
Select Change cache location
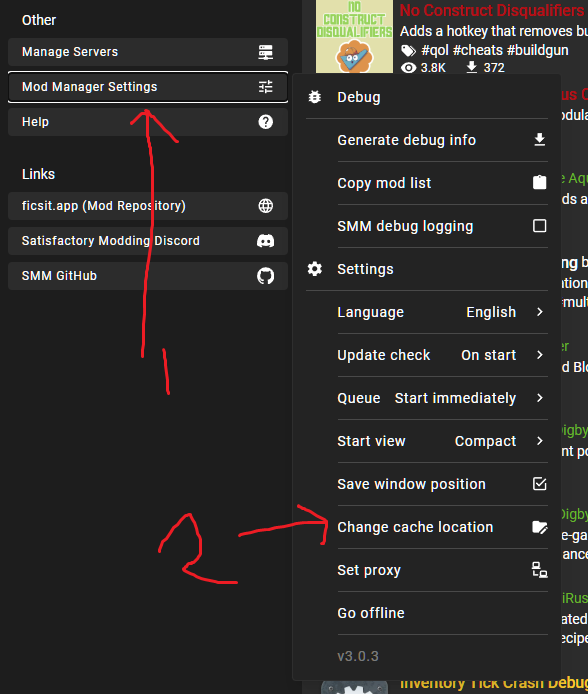point(442,527)
